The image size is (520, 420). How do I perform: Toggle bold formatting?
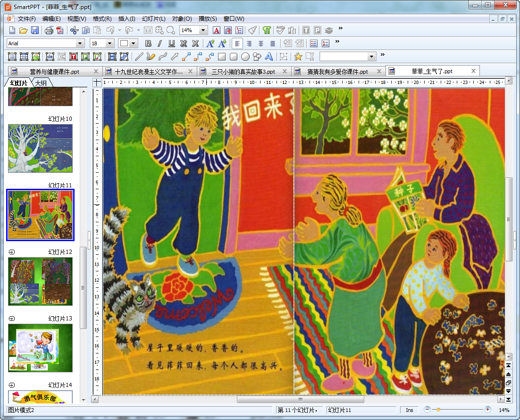[148, 43]
